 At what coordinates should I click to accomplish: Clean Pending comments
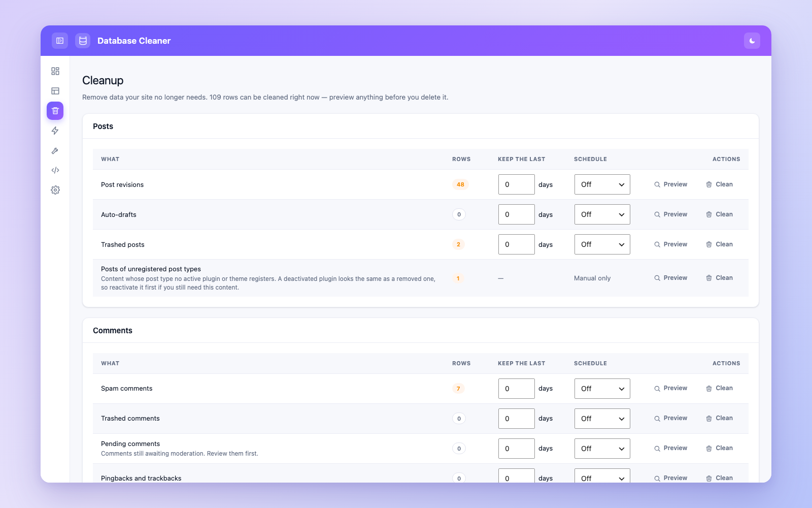(x=719, y=448)
